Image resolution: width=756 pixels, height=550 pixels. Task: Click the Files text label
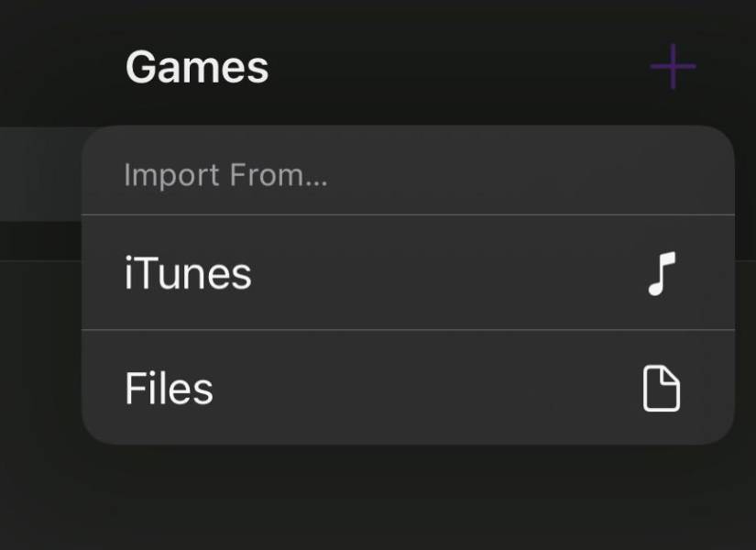coord(169,389)
